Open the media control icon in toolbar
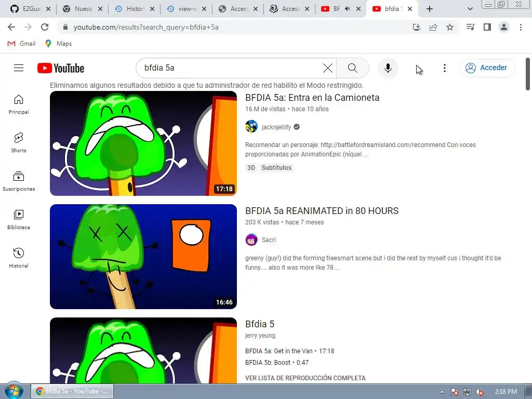The image size is (532, 399). 470,27
